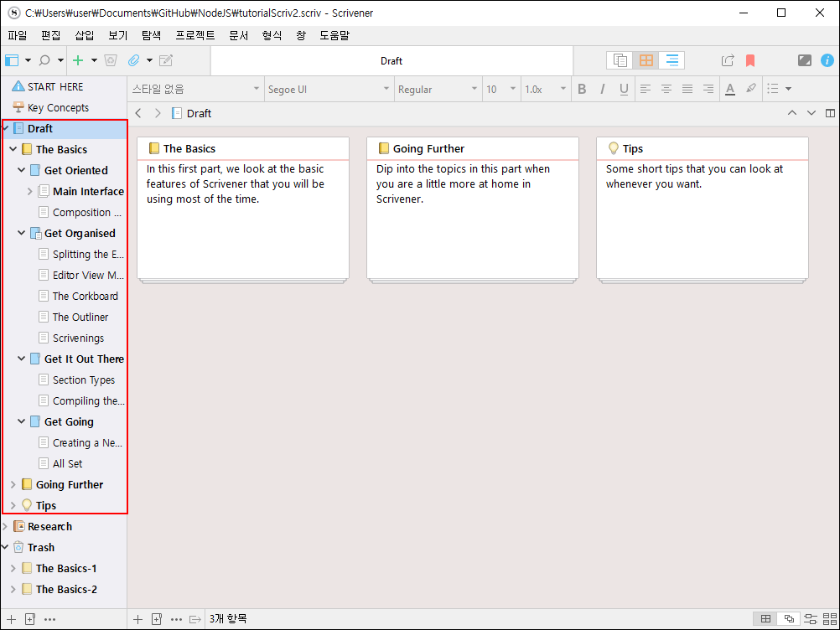Toggle bold formatting

click(582, 89)
